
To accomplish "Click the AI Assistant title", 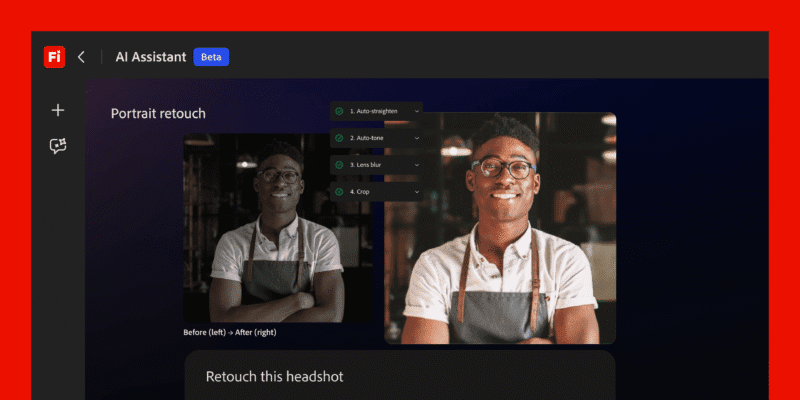I will pyautogui.click(x=151, y=57).
